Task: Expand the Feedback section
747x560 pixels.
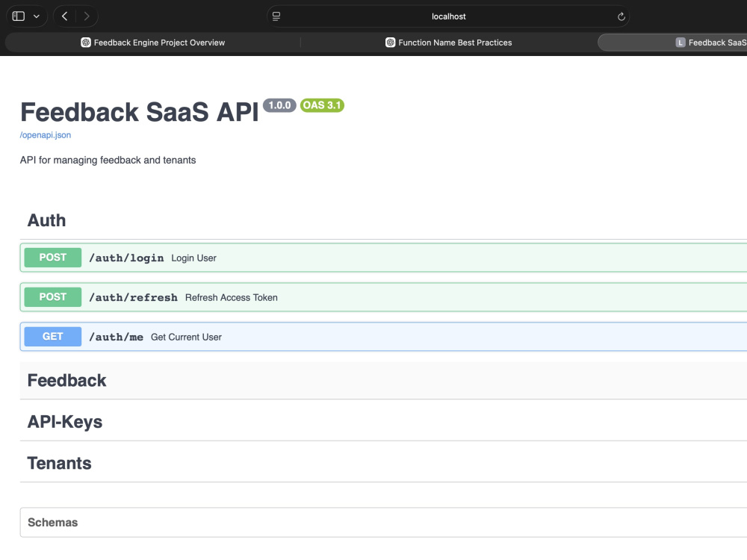Action: point(383,380)
